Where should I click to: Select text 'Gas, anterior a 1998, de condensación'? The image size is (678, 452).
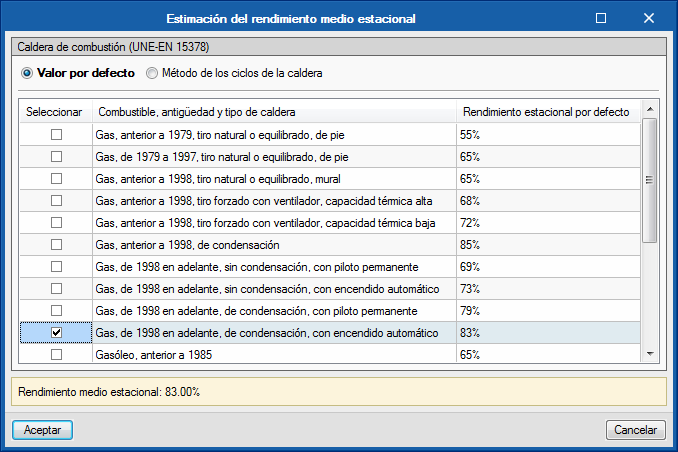[x=187, y=245]
